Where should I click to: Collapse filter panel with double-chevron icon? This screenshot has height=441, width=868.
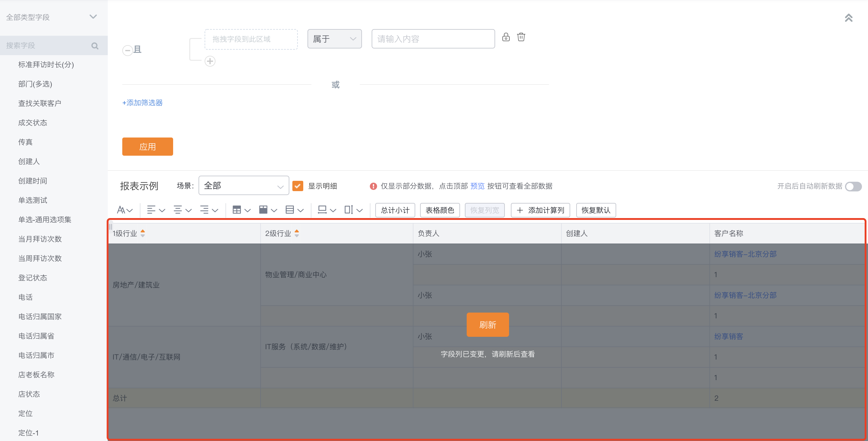coord(848,18)
